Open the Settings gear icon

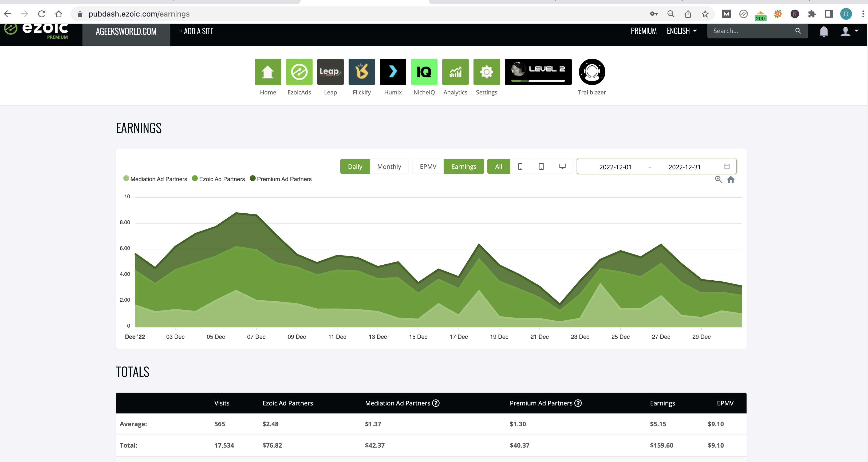487,72
